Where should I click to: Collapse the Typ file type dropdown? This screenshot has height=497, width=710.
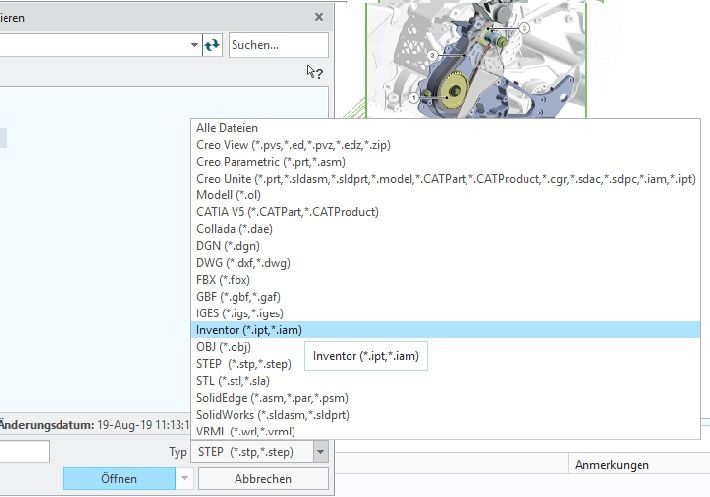319,452
